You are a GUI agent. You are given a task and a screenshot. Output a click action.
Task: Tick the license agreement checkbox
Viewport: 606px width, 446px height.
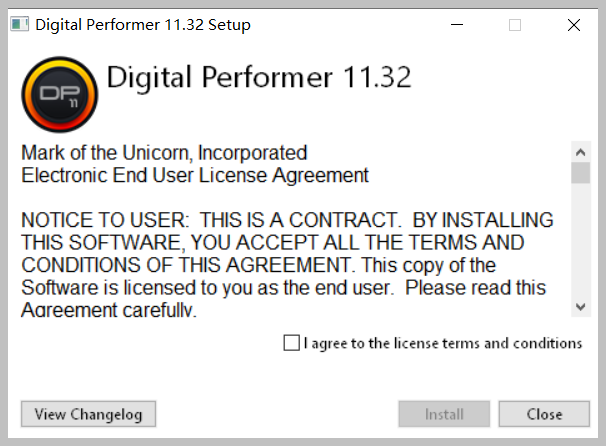click(x=291, y=343)
